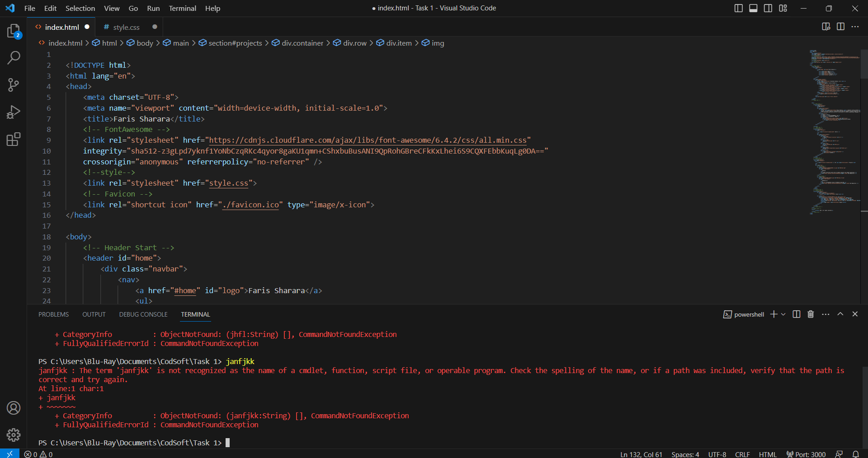
Task: Click the VS Code logo icon
Action: pyautogui.click(x=10, y=8)
